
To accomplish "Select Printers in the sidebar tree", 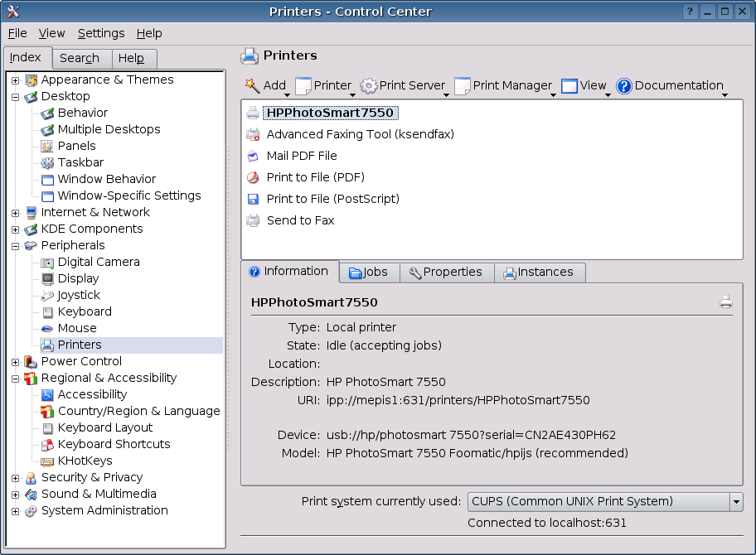I will coord(80,345).
